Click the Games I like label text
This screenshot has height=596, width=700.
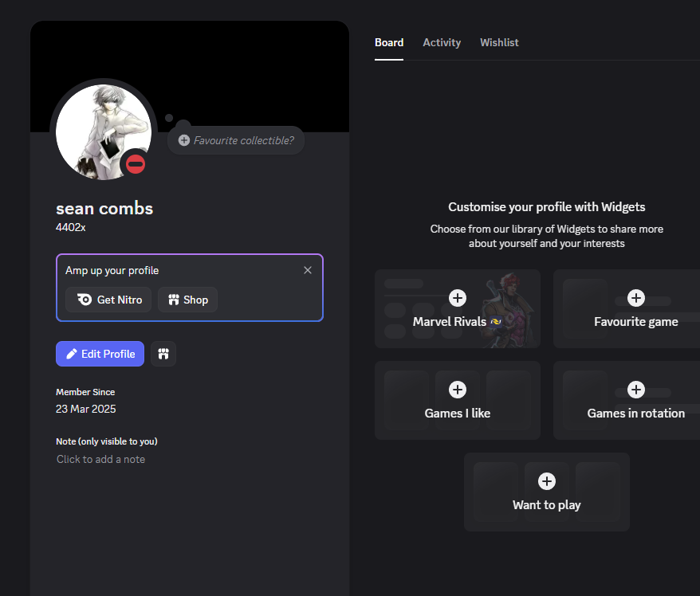point(457,413)
